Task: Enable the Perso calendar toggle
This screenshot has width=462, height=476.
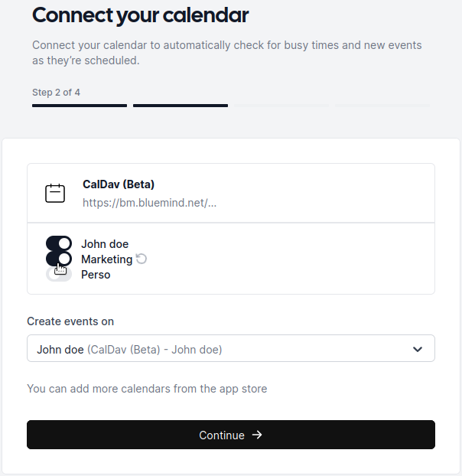Action: tap(59, 274)
